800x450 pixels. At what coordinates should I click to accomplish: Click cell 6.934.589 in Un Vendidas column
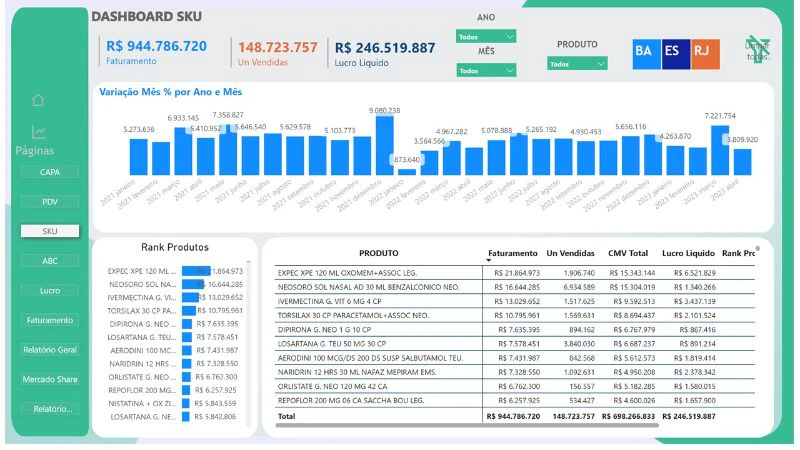pos(579,287)
